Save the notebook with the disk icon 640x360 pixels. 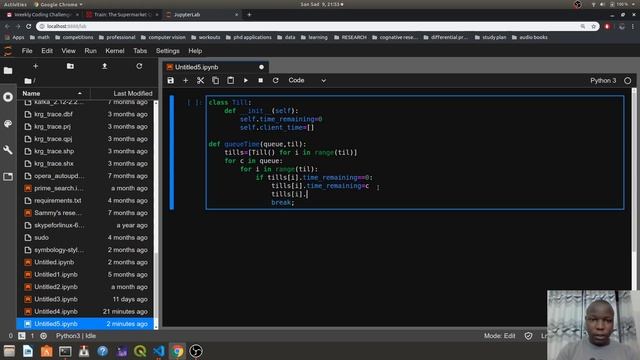coord(171,80)
